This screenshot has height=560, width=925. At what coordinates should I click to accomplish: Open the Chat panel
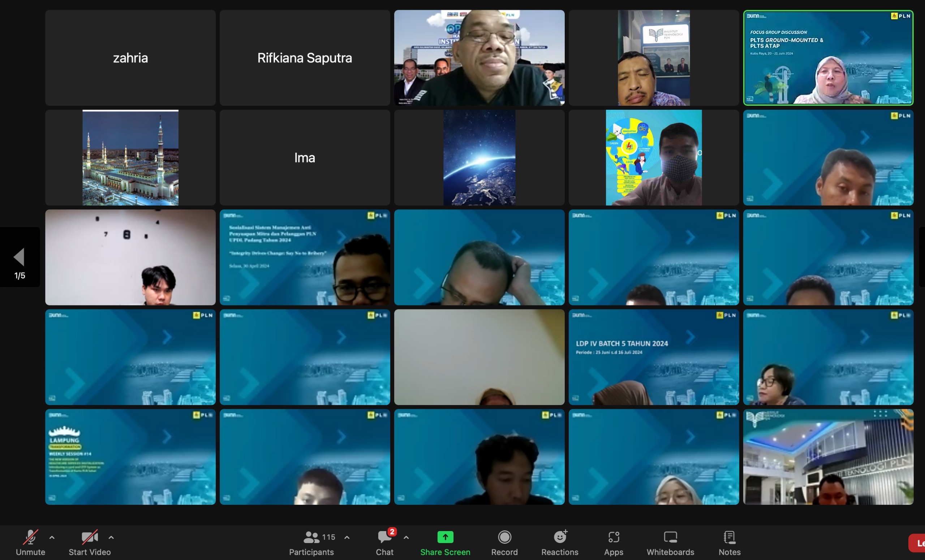point(384,542)
